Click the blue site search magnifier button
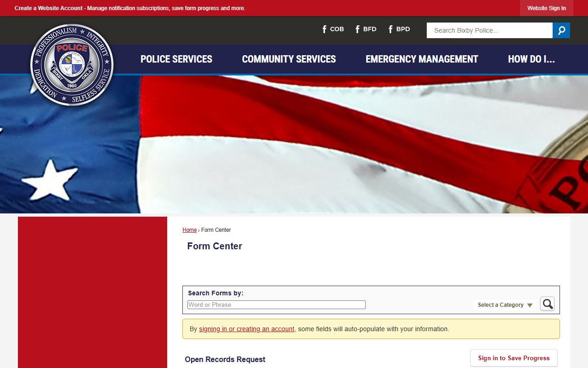 pyautogui.click(x=561, y=30)
